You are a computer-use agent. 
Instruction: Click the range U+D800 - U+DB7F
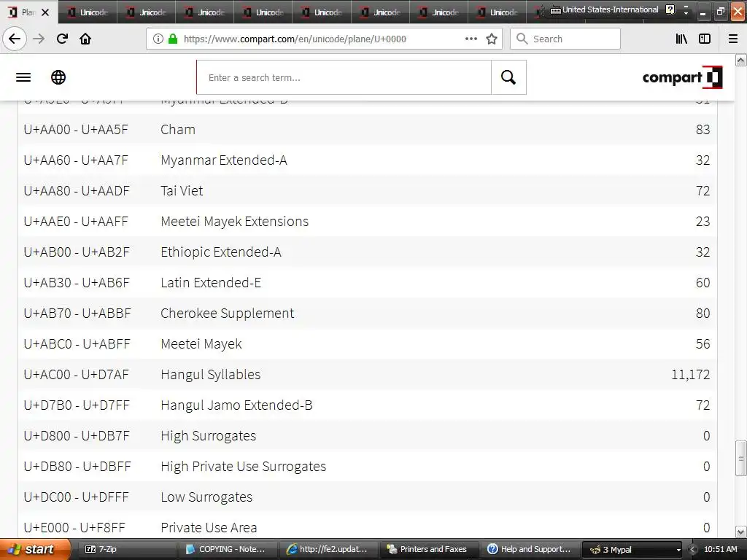point(76,436)
